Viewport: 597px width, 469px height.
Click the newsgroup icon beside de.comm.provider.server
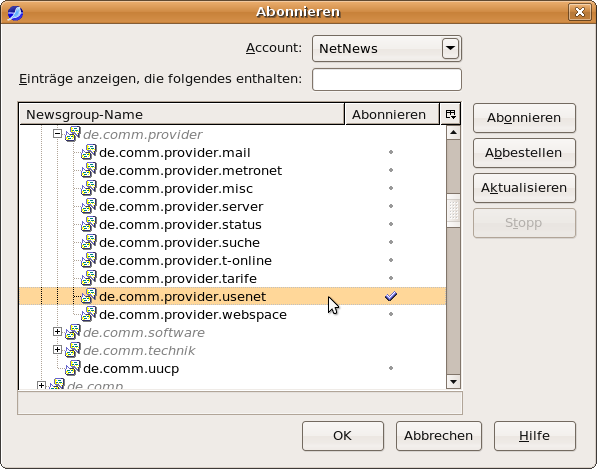click(x=89, y=206)
